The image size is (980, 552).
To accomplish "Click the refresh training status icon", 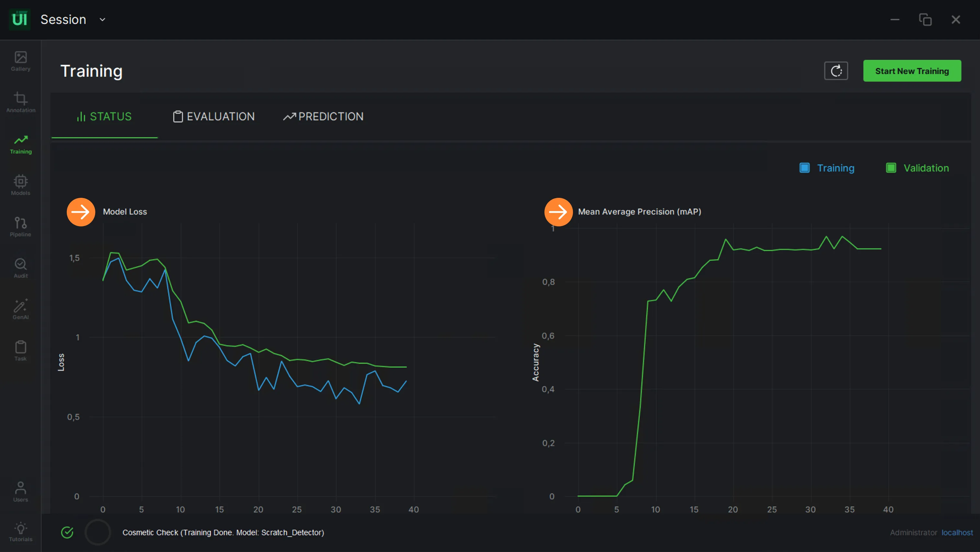I will [836, 71].
